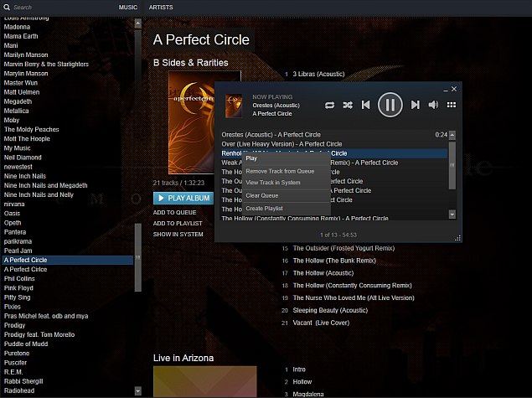
Task: Select Live in Arizona track Hollow
Action: point(302,382)
